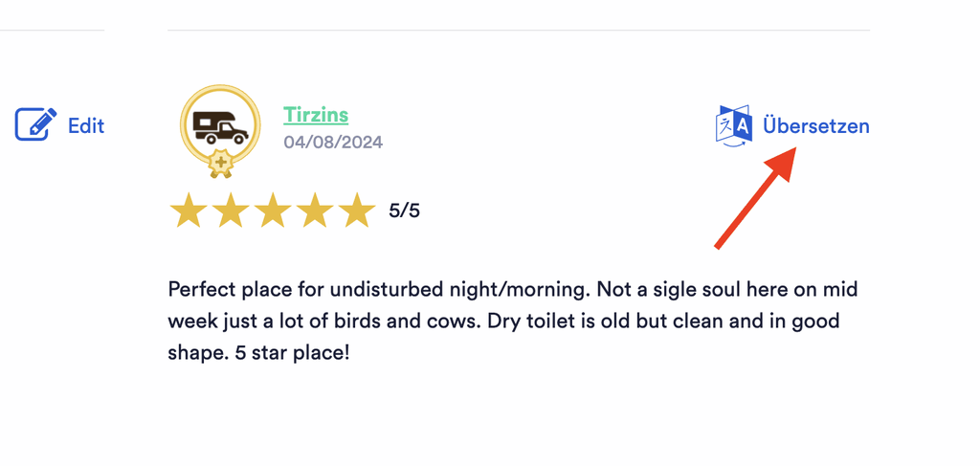Select the first gold star
The height and width of the screenshot is (466, 980).
(189, 211)
